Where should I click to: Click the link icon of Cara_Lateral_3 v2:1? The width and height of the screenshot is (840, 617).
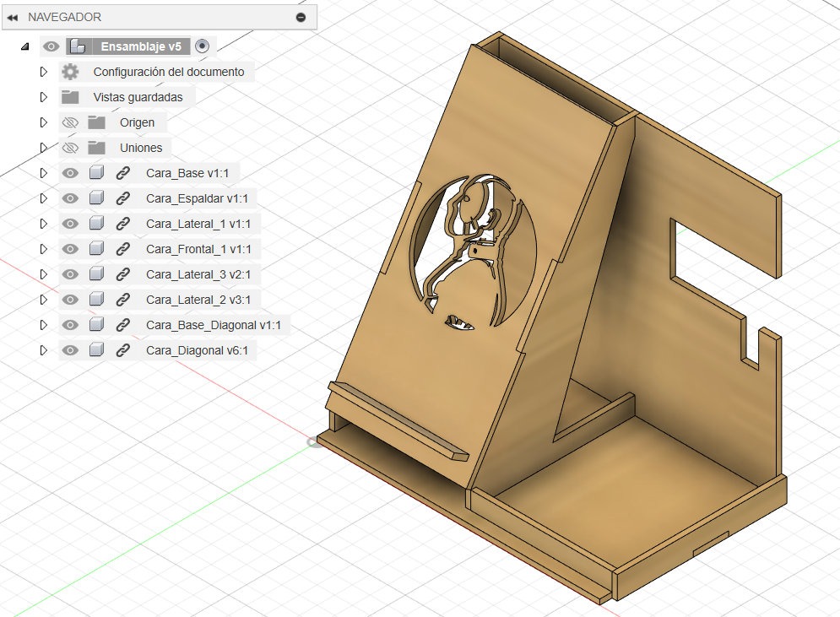122,274
